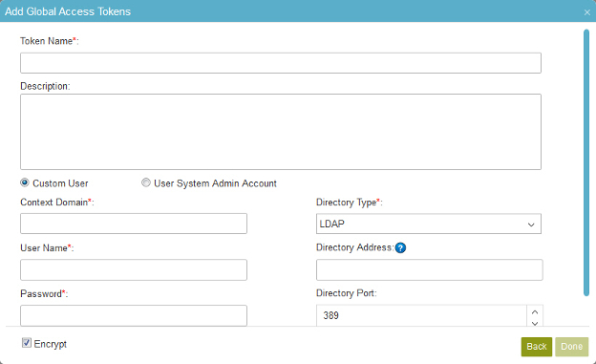Screen dimensions: 596x364
Task: Close the Add Global Access Tokens dialog
Action: point(587,12)
